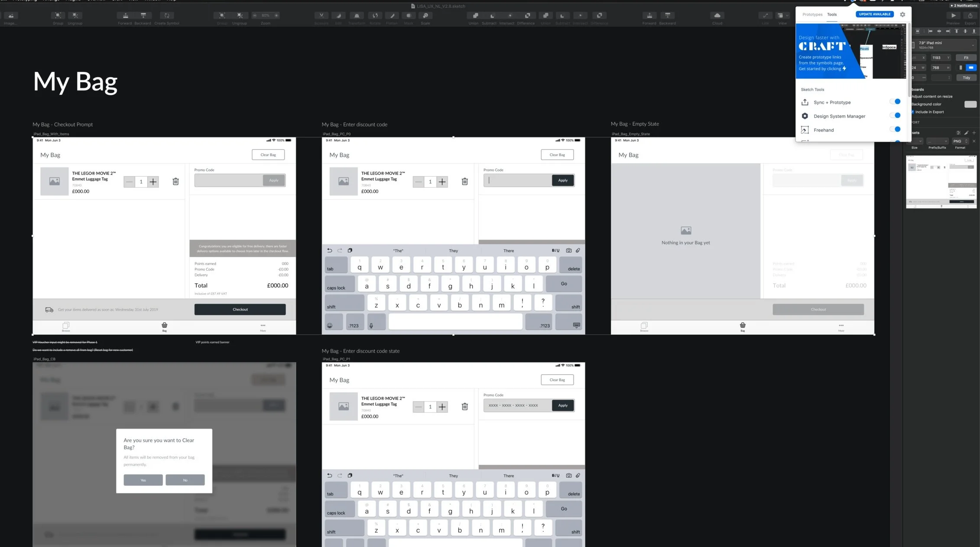
Task: Click the artboard preview thumbnail in sidebar
Action: [x=941, y=182]
